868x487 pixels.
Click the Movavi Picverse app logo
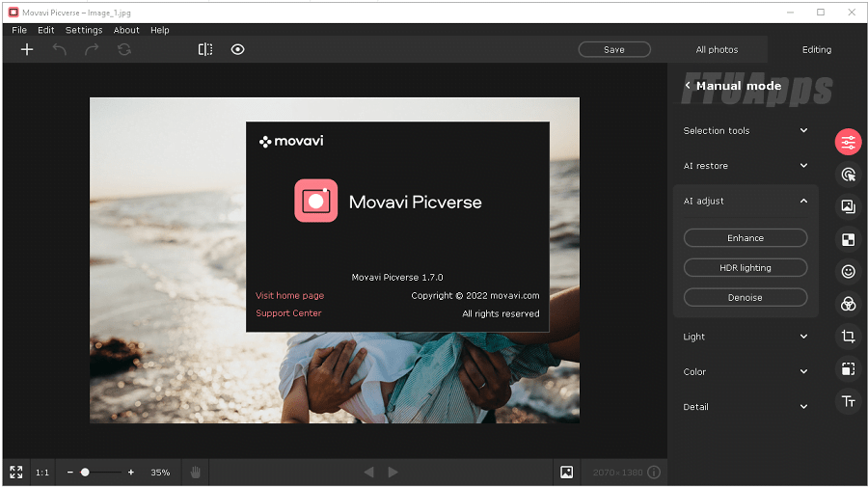pos(315,201)
